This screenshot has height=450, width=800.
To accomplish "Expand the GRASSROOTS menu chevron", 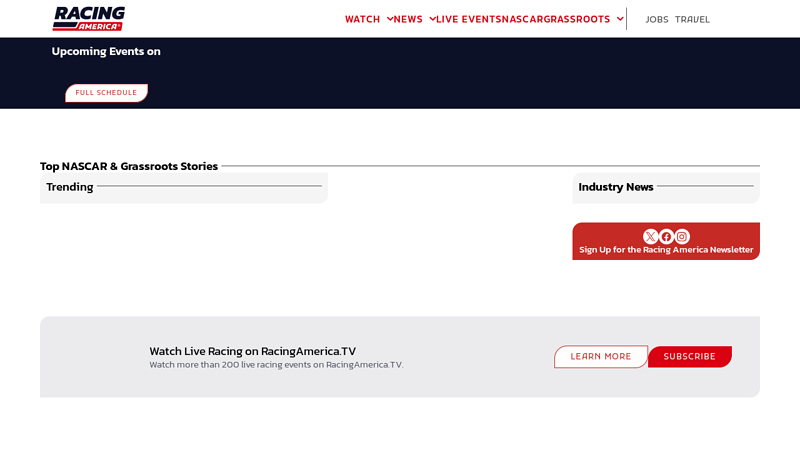I will [x=620, y=19].
